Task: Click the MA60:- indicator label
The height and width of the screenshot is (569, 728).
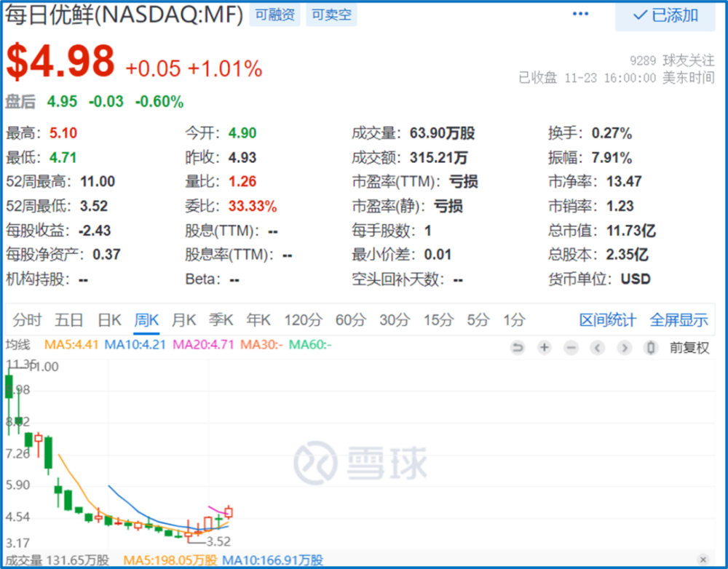Action: tap(309, 345)
